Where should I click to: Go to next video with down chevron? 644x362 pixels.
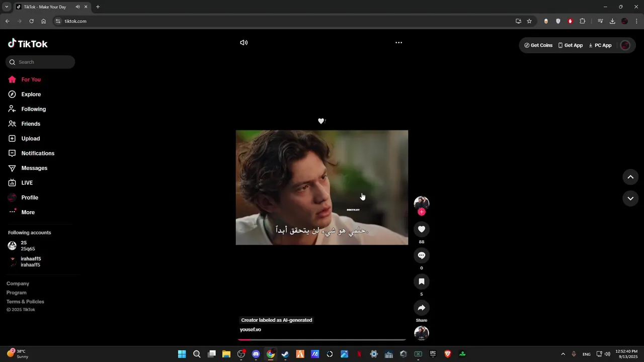point(630,199)
